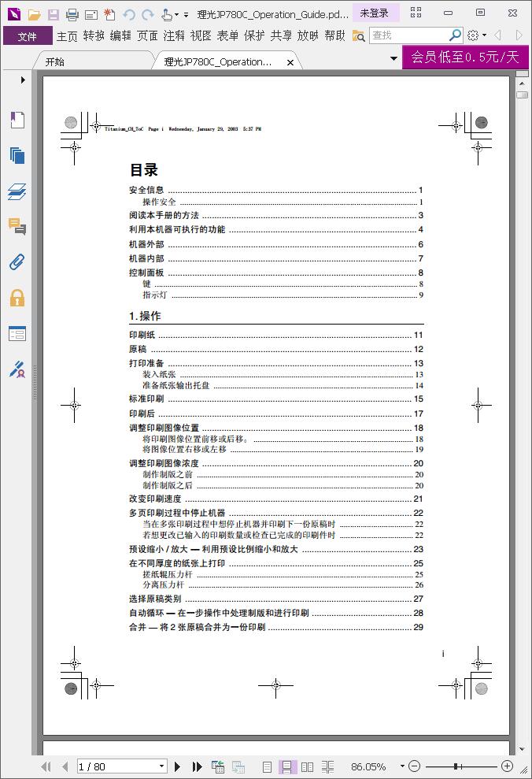Jump to the last page

tap(197, 766)
